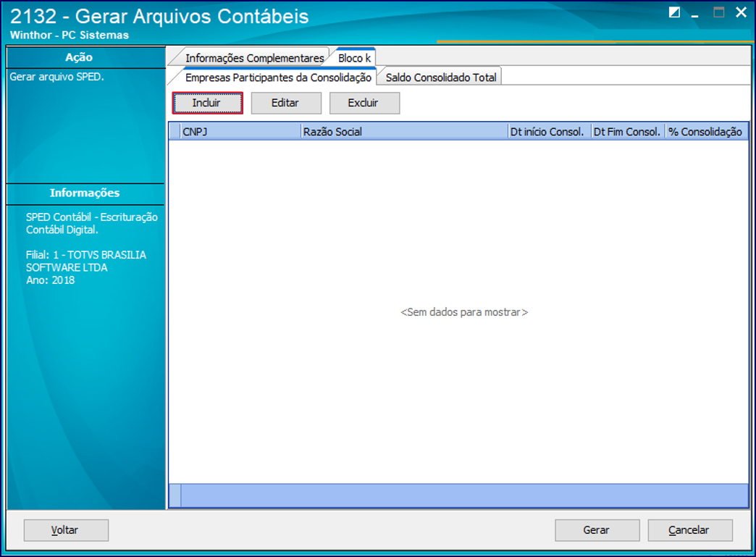Click the 'Ano: 2018' info text
The height and width of the screenshot is (557, 756).
coord(50,280)
